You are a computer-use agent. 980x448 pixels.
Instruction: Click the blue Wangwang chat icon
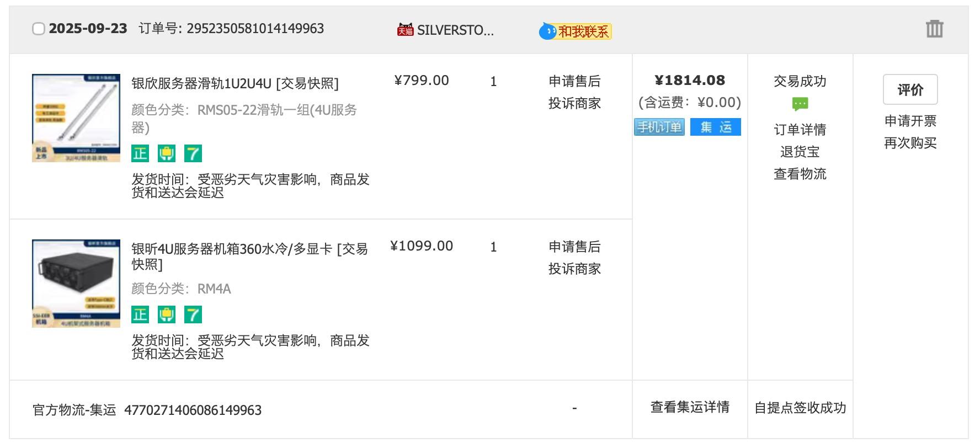click(547, 31)
